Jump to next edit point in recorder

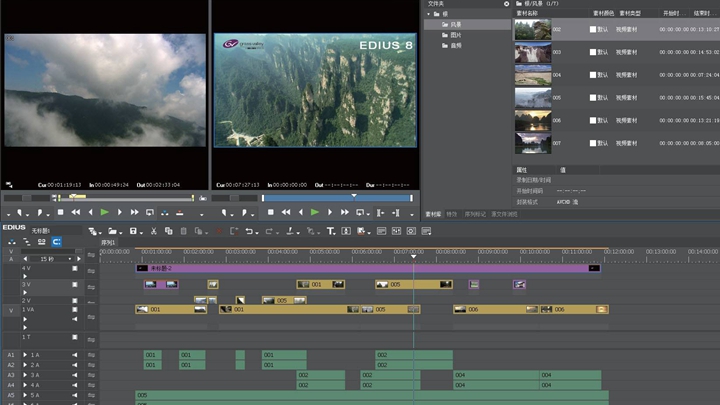click(396, 213)
